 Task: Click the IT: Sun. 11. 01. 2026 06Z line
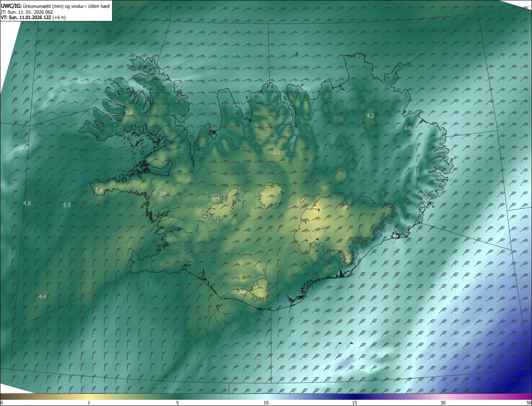pyautogui.click(x=27, y=12)
